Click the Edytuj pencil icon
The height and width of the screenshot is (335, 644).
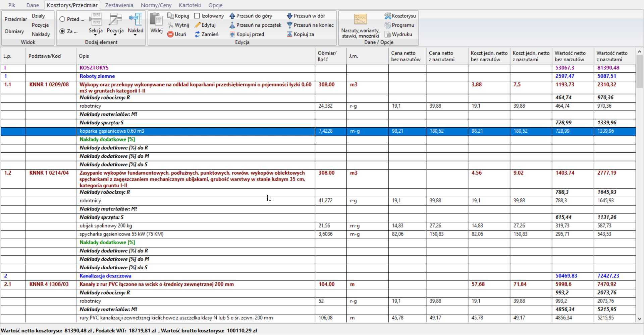tap(198, 25)
